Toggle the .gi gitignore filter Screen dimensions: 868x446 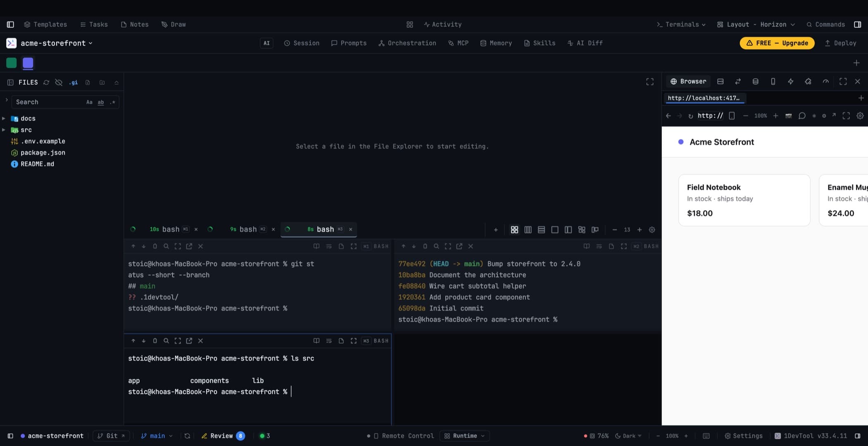73,82
